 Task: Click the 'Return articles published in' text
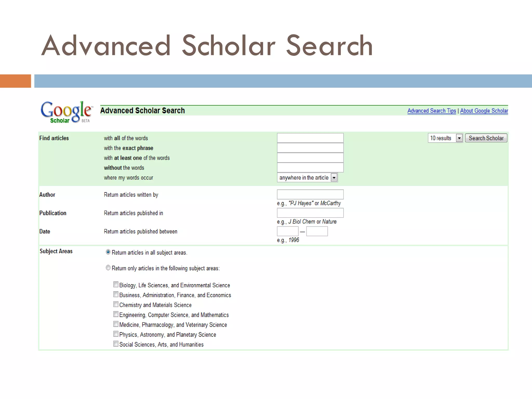point(134,213)
